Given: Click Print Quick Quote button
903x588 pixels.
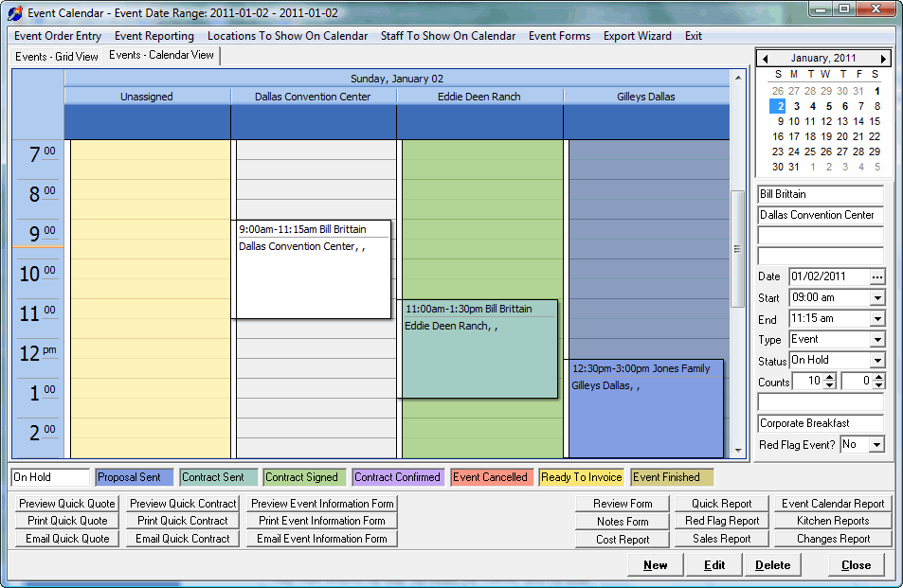Looking at the screenshot, I should [67, 521].
